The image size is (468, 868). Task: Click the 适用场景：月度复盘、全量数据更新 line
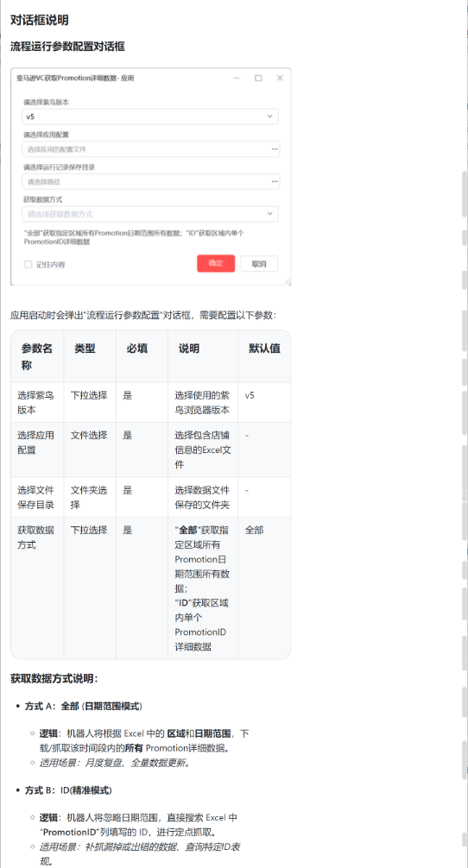115,763
